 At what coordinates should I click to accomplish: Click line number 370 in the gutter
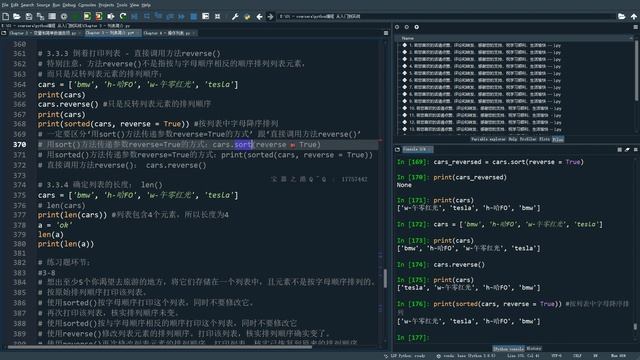pos(19,144)
